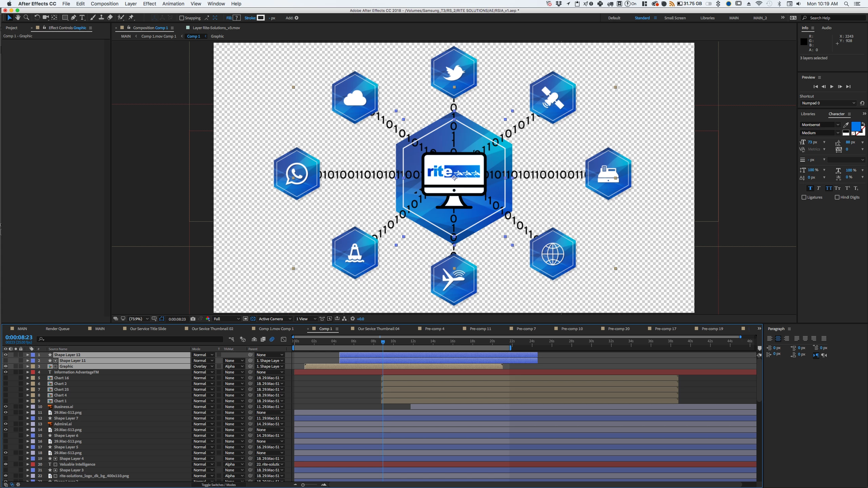Hide the Information AdvantageTM layer
The image size is (868, 488).
point(5,372)
